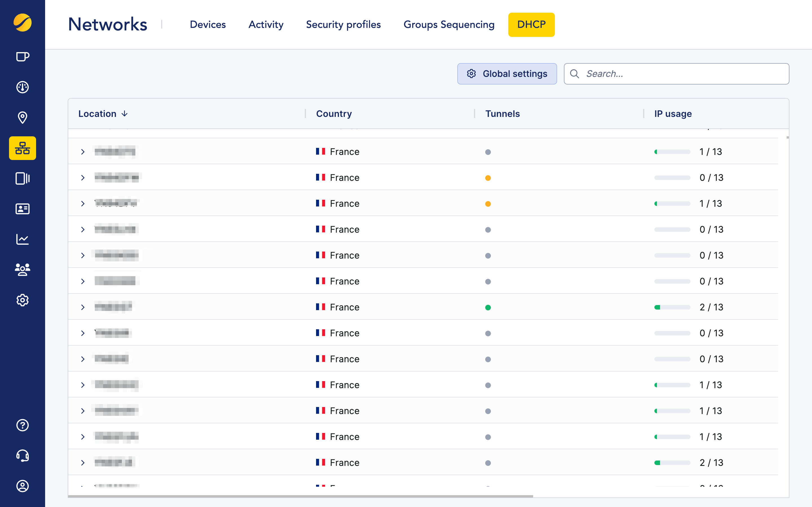Open the settings gear in sidebar
The image size is (812, 507).
click(x=23, y=300)
